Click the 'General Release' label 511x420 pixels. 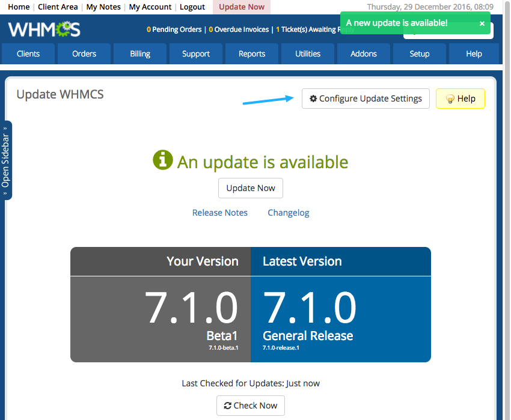(308, 336)
